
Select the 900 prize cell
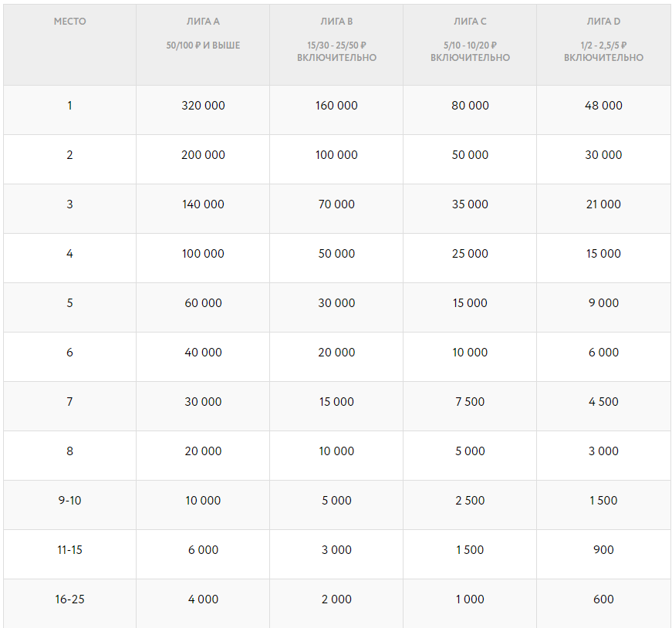tap(603, 550)
